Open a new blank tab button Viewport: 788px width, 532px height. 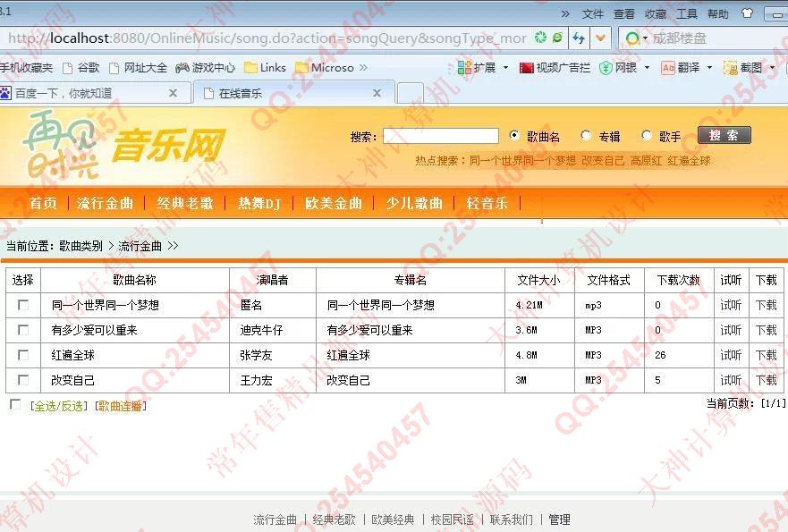coord(410,94)
